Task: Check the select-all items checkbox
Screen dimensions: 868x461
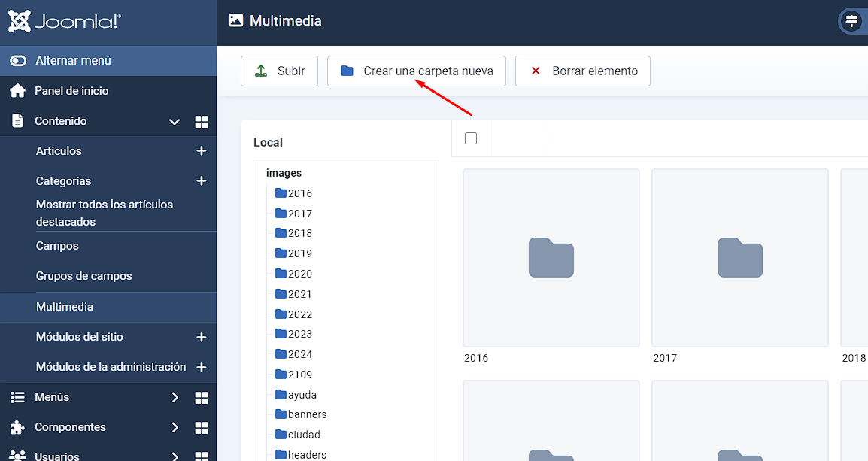Action: click(x=471, y=138)
